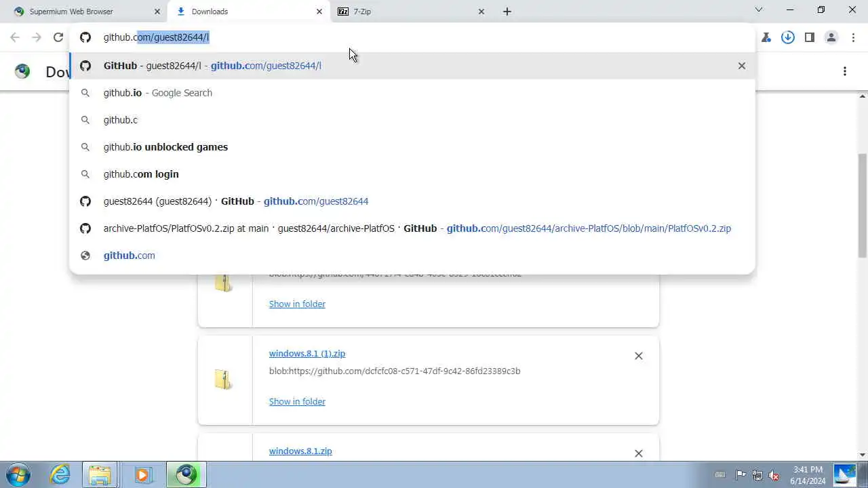Screen dimensions: 868x488
Task: Open the browser three-dot main menu
Action: (853, 38)
